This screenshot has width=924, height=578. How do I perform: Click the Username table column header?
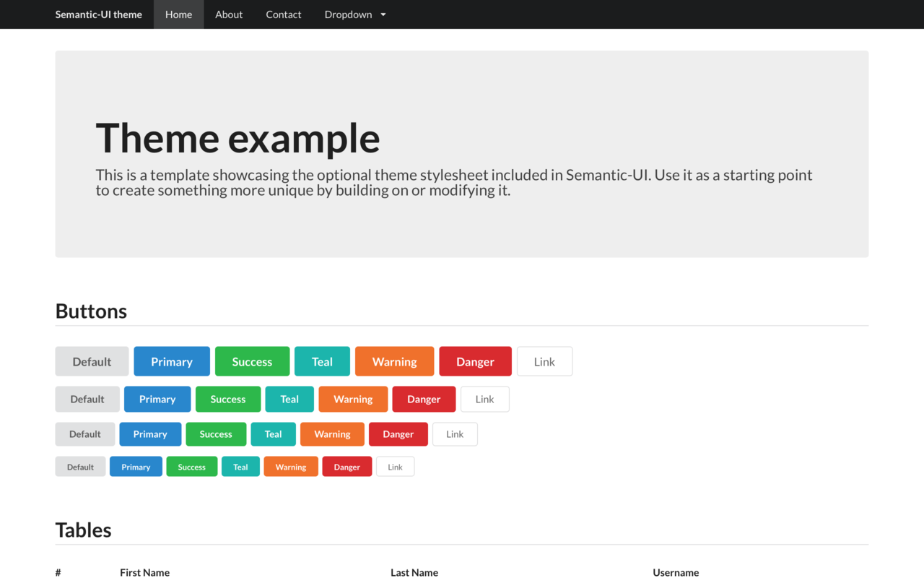676,572
